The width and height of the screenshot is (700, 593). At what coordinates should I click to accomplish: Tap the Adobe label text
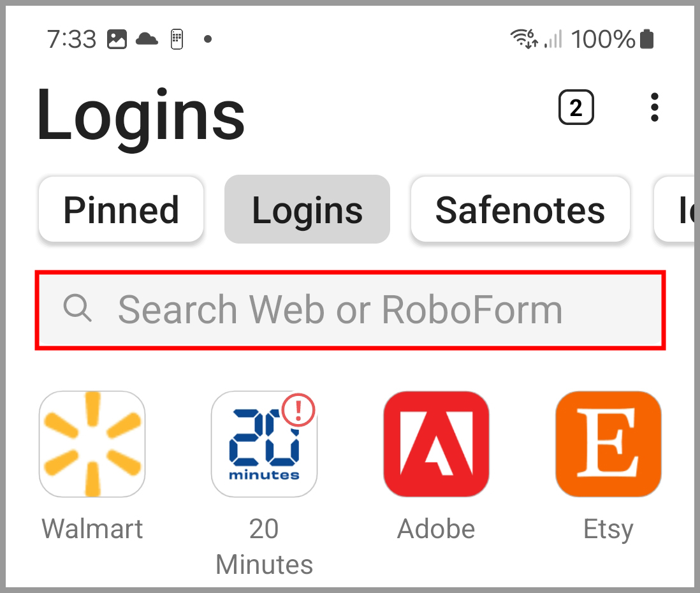436,529
